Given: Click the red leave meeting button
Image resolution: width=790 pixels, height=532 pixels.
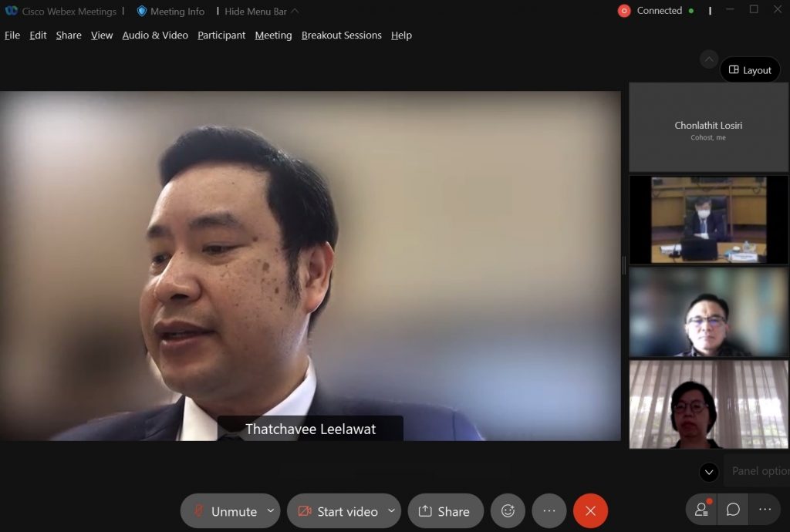Looking at the screenshot, I should click(590, 510).
